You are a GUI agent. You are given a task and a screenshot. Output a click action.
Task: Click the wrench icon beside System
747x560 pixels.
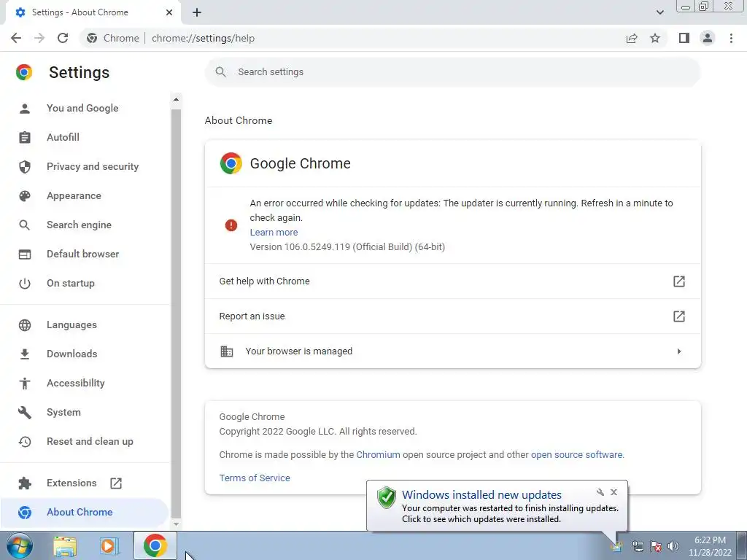(x=25, y=413)
